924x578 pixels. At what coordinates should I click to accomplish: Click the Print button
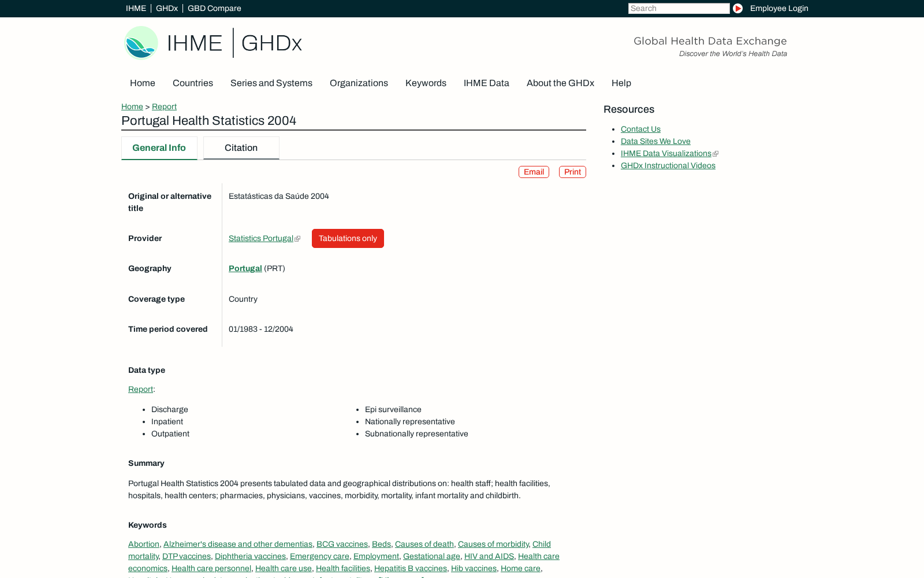[x=572, y=172]
